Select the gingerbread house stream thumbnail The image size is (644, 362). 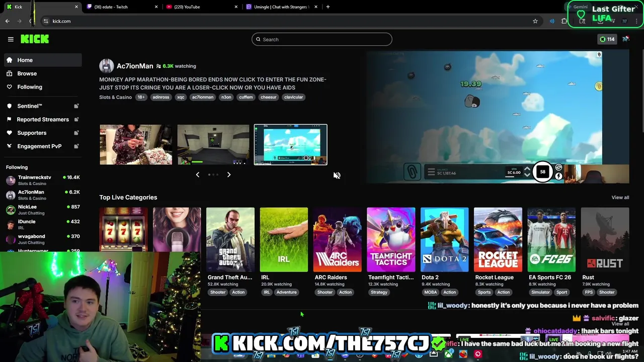pos(136,145)
